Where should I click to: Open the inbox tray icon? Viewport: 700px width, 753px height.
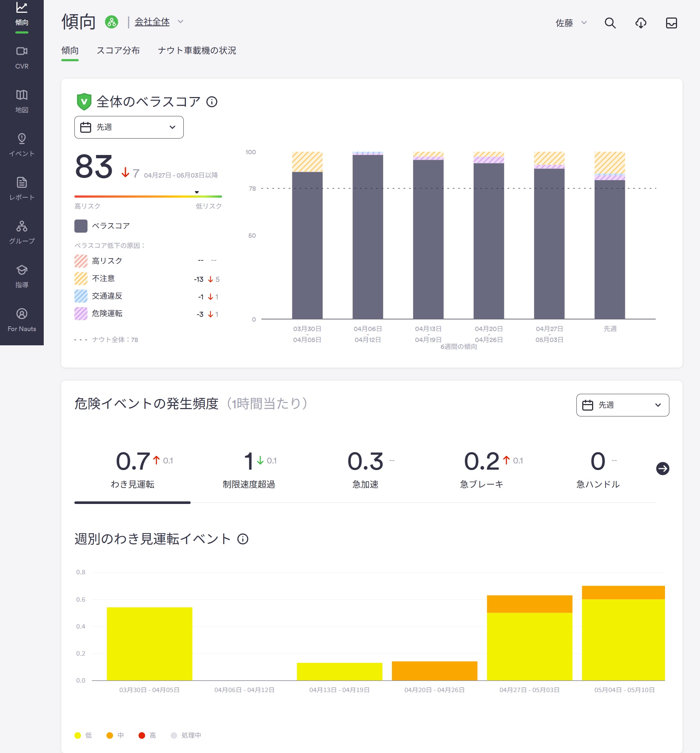(671, 23)
